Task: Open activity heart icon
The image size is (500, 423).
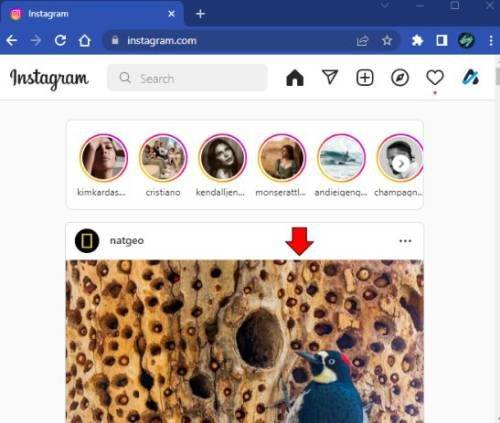Action: coord(435,78)
